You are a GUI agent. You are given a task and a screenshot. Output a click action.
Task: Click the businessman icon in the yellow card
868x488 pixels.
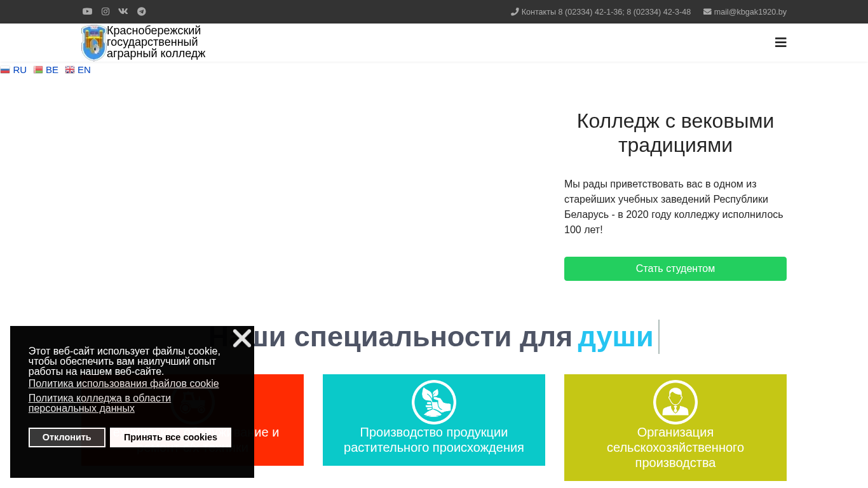[x=675, y=402]
